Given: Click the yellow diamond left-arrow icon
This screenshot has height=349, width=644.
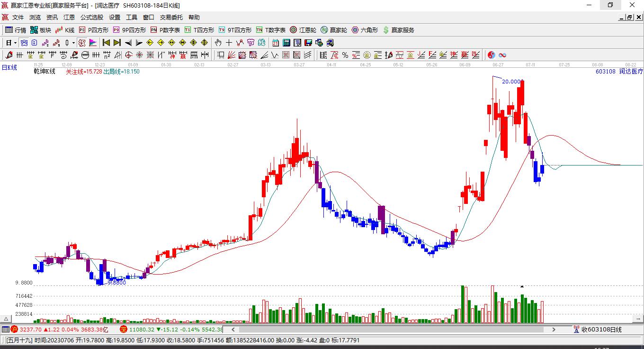Looking at the screenshot, I should 150,43.
